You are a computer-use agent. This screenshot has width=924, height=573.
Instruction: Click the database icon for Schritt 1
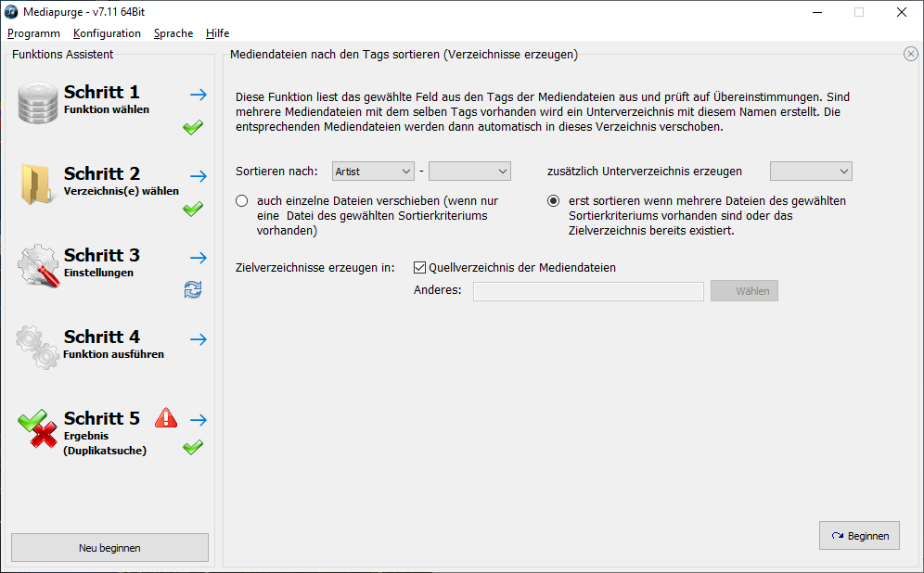tap(39, 103)
